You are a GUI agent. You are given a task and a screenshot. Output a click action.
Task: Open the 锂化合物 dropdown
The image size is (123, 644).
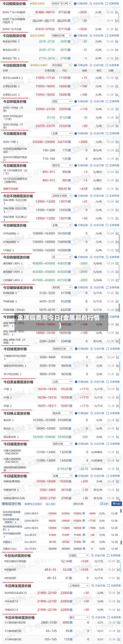click(84, 504)
